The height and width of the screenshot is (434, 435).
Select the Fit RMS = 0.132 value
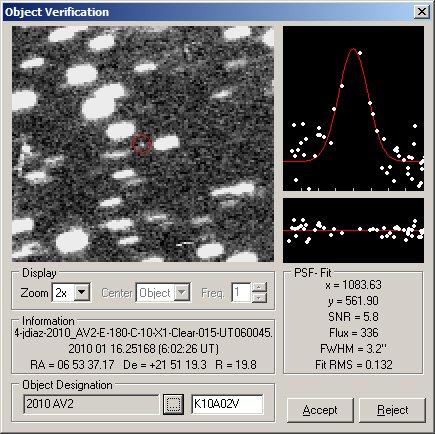pyautogui.click(x=353, y=365)
